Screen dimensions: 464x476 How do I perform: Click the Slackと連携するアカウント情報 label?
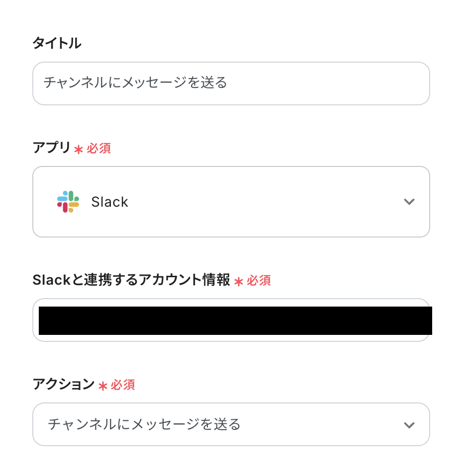[x=131, y=280]
